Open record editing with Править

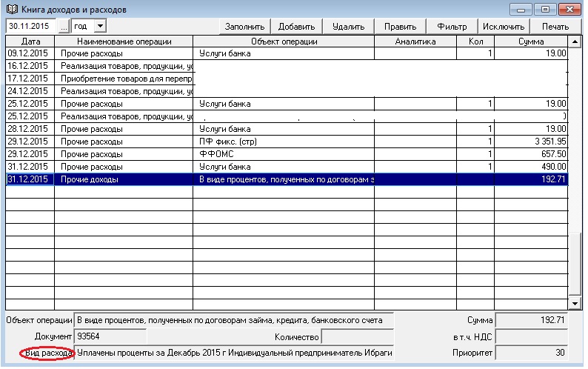(x=400, y=27)
